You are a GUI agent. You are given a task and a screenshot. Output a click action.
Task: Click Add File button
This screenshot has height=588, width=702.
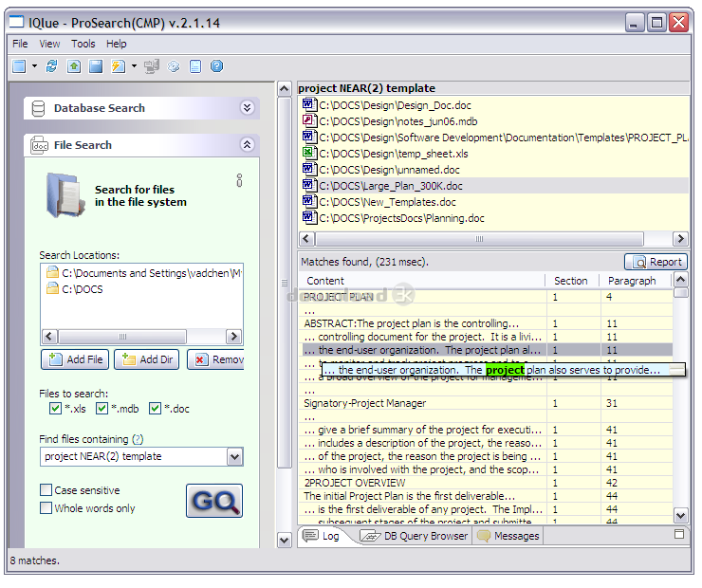coord(75,359)
